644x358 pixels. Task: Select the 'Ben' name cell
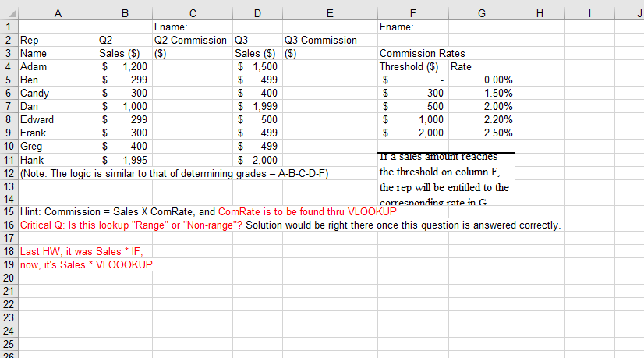pyautogui.click(x=58, y=80)
